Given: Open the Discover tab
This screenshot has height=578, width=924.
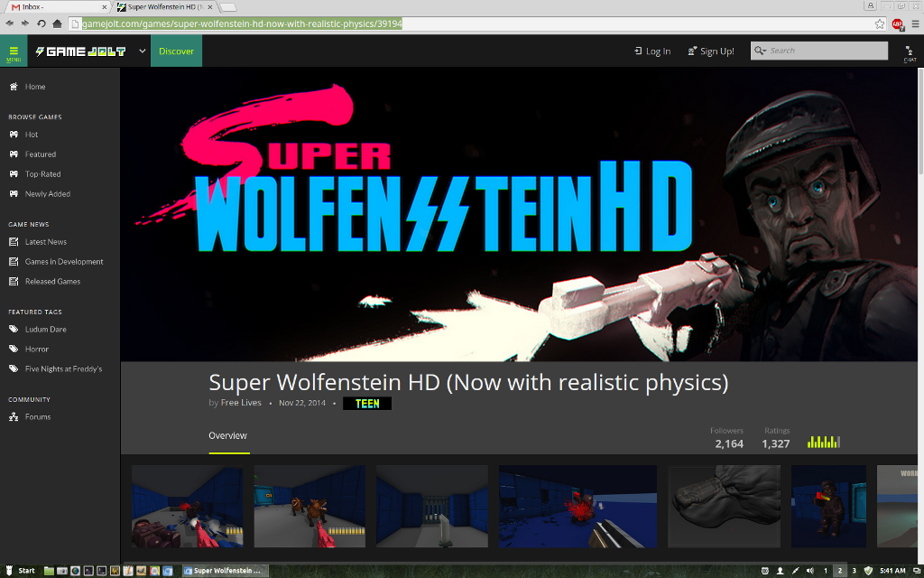Looking at the screenshot, I should click(176, 51).
